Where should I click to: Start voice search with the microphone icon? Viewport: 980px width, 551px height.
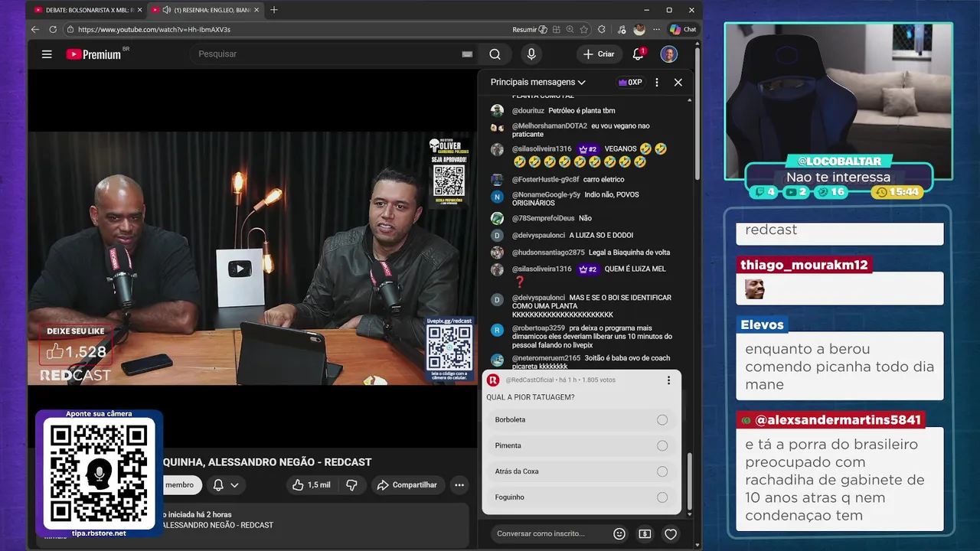pyautogui.click(x=531, y=54)
